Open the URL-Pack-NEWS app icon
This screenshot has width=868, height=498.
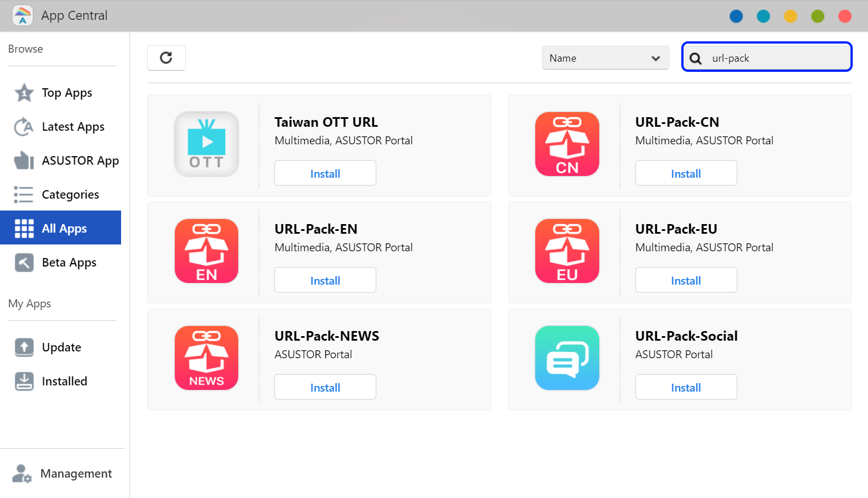[207, 358]
